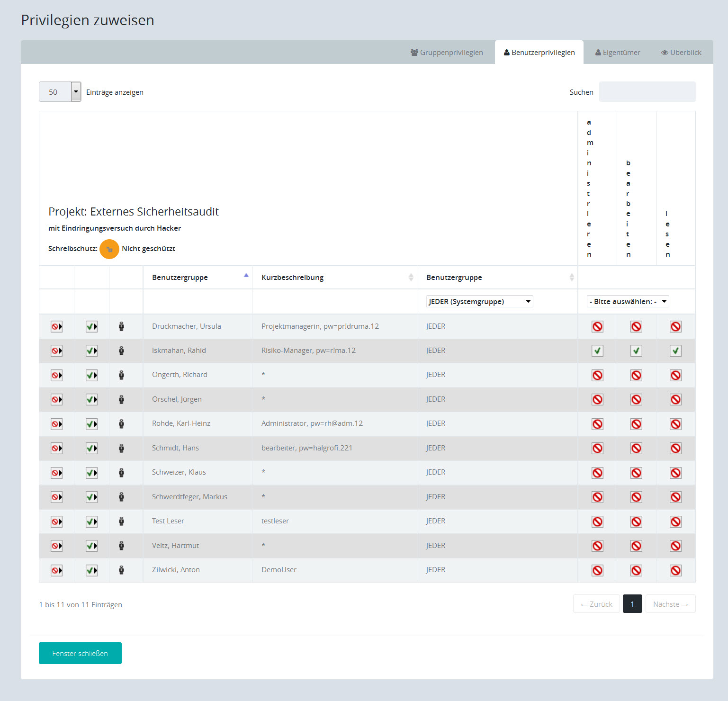Screen dimensions: 728x701
Task: Click the orange Schreibschutz lock icon
Action: pos(109,249)
